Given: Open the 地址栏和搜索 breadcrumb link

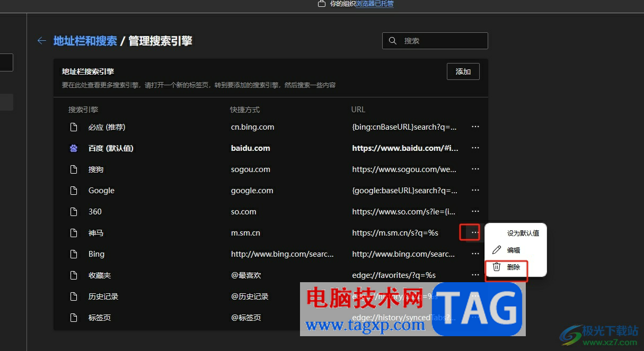Looking at the screenshot, I should 85,41.
